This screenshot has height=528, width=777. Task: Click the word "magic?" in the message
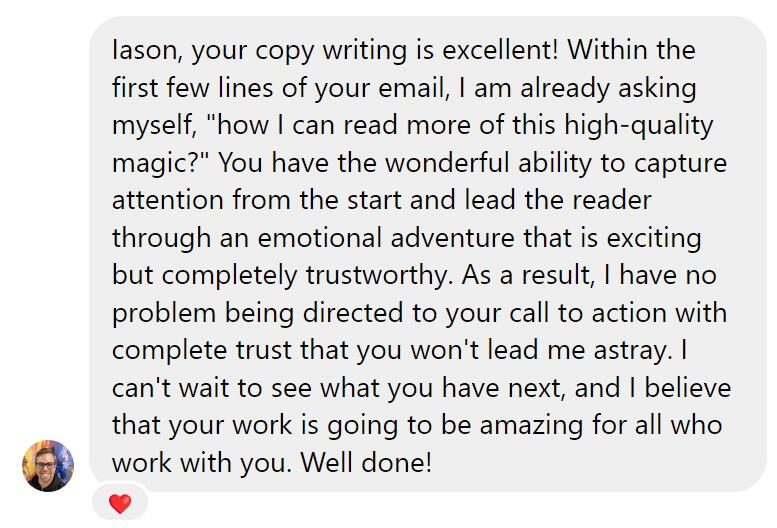click(x=158, y=163)
